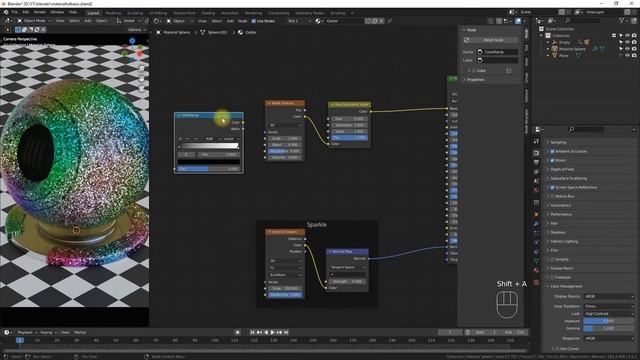Switch to the Layout workspace tab
This screenshot has width=640, height=360.
pyautogui.click(x=93, y=13)
